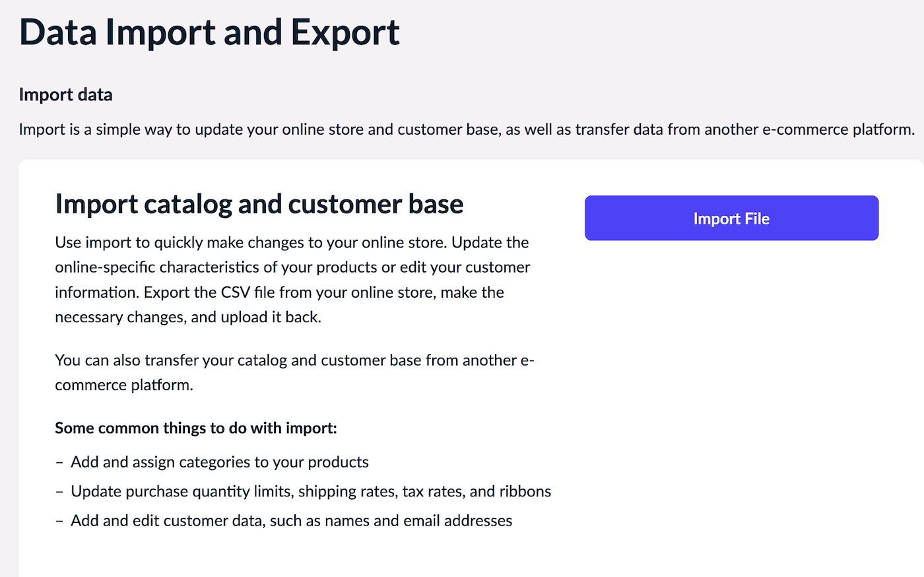
Task: Click the word 'ribbons' in the list
Action: pyautogui.click(x=525, y=492)
